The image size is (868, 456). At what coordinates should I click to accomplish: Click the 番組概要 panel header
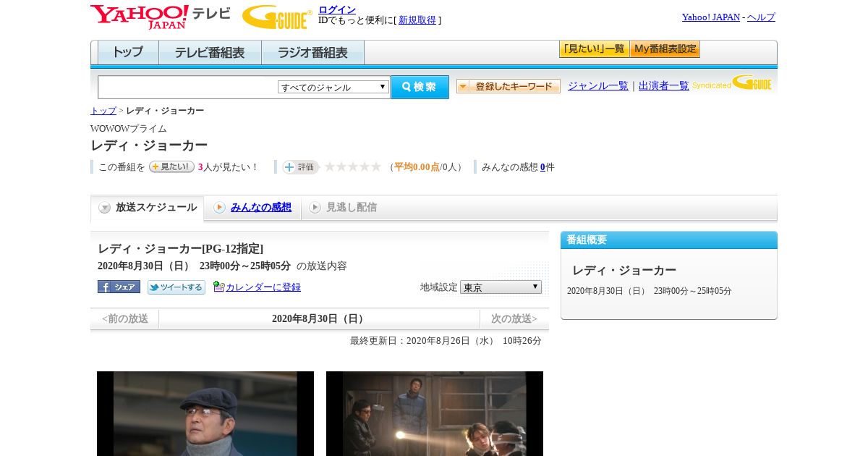[669, 240]
